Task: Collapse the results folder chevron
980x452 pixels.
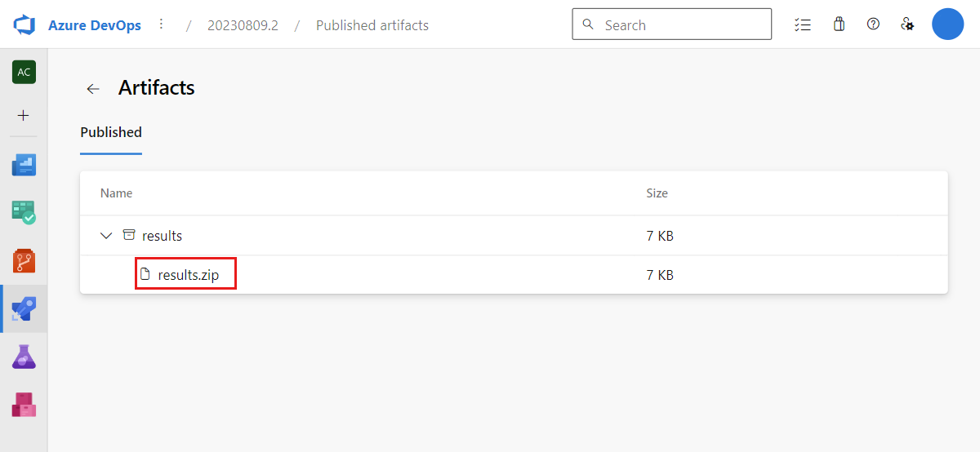Action: point(106,236)
